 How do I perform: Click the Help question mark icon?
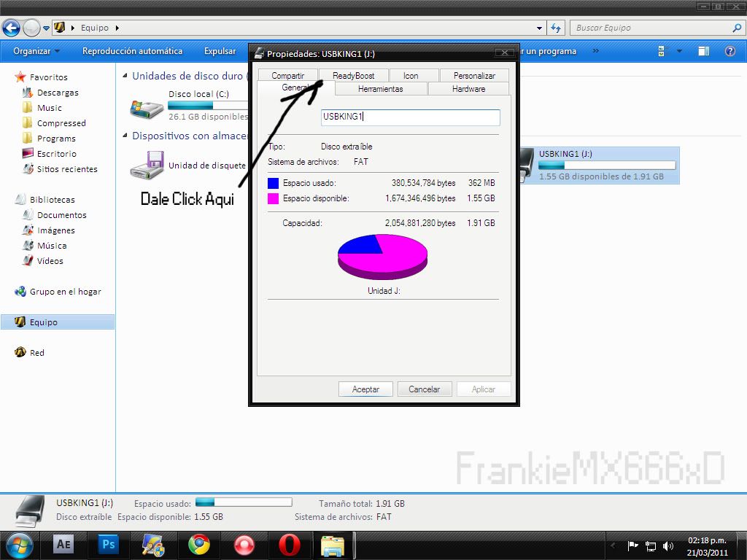point(729,51)
